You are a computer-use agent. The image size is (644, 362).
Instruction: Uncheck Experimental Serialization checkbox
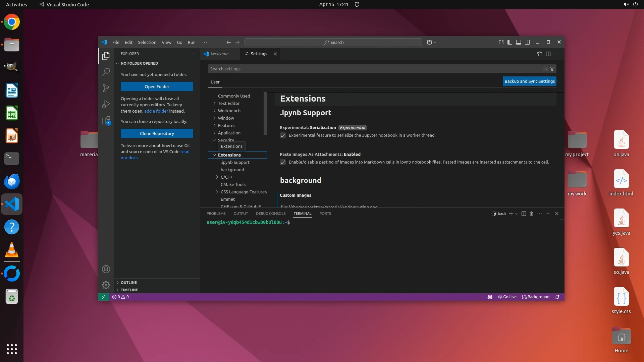coord(283,135)
